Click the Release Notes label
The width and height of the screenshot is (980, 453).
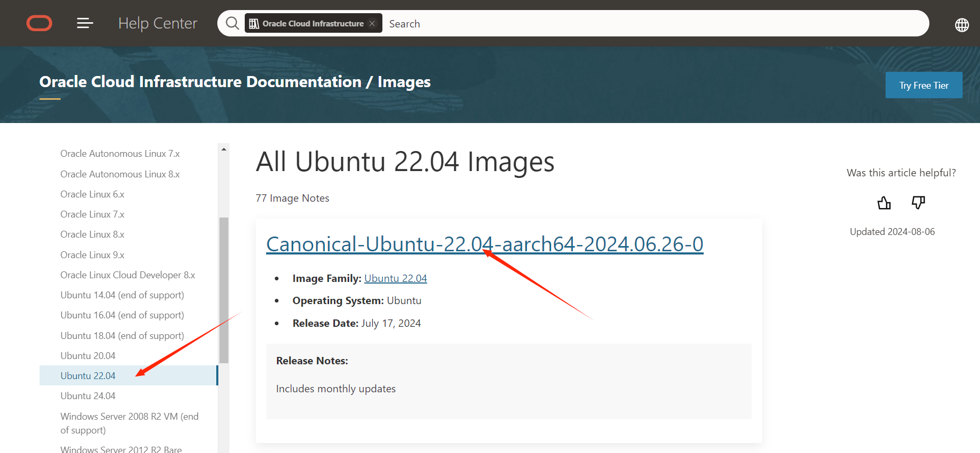pyautogui.click(x=312, y=361)
